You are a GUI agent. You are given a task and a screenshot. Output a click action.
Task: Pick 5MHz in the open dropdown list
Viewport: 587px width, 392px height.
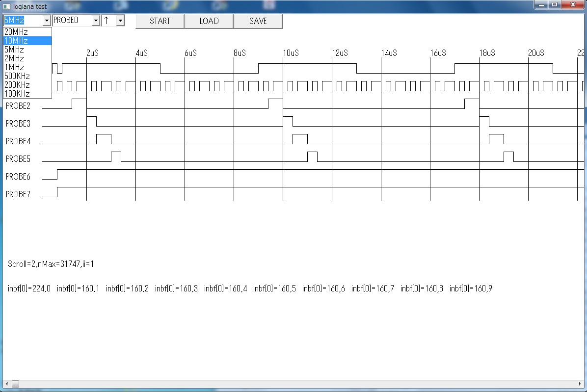[27, 50]
